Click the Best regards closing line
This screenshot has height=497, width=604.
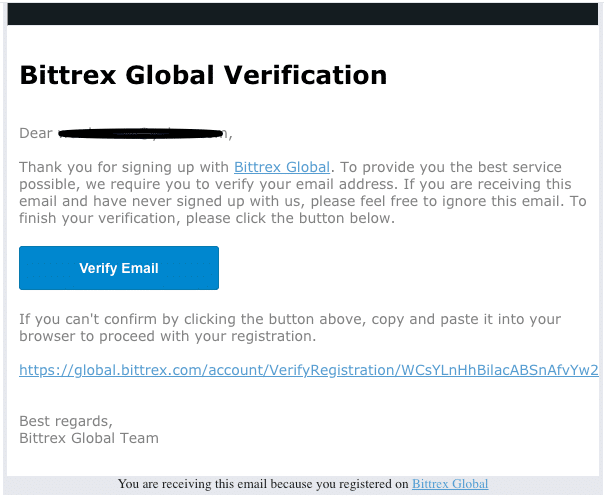coord(66,421)
